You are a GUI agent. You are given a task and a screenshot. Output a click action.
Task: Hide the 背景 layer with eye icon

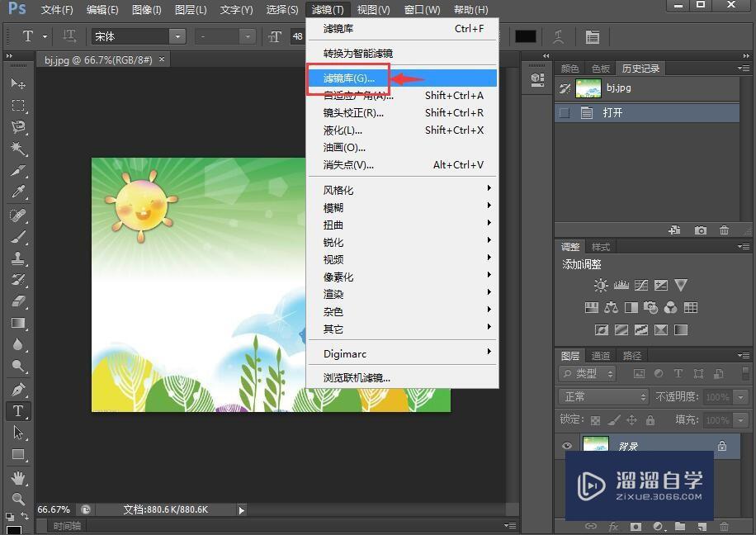[567, 447]
